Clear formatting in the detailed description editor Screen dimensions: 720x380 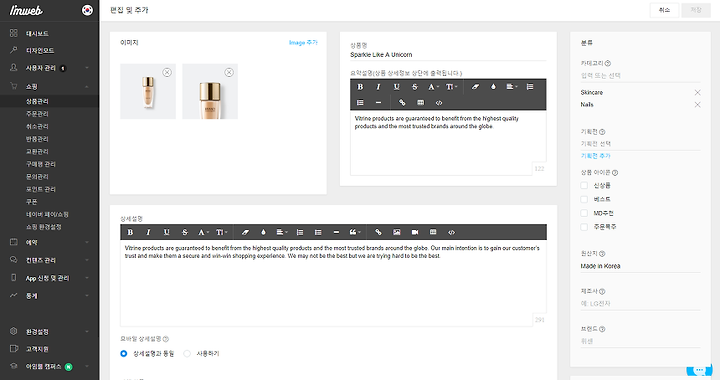(245, 232)
